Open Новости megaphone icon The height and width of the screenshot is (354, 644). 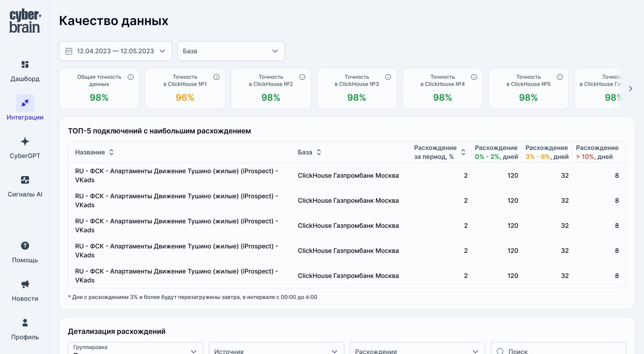click(25, 284)
